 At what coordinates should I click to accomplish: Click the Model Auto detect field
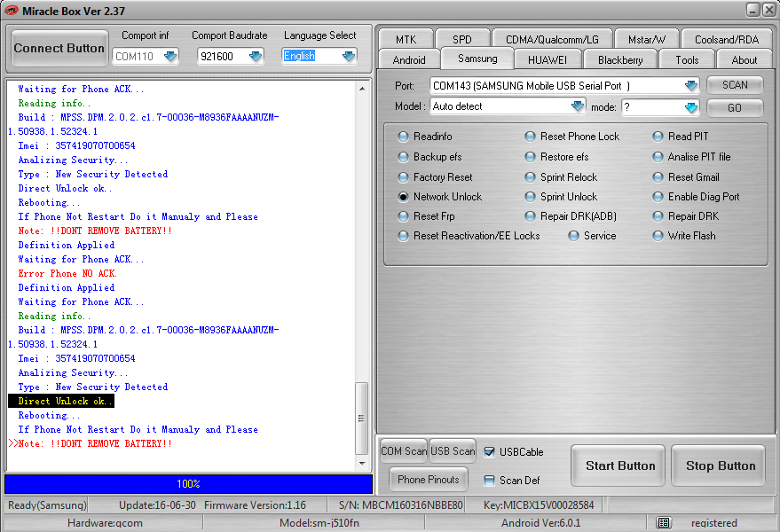coord(507,106)
